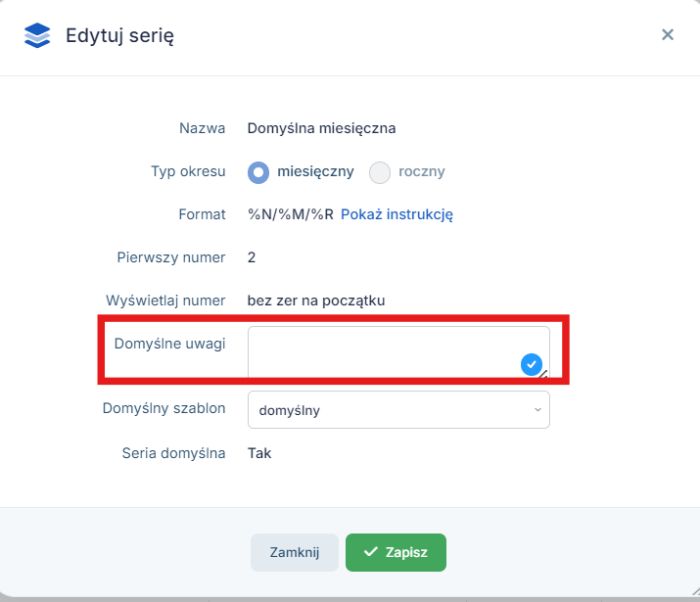
Task: Click the roczny option label text
Action: tap(421, 171)
